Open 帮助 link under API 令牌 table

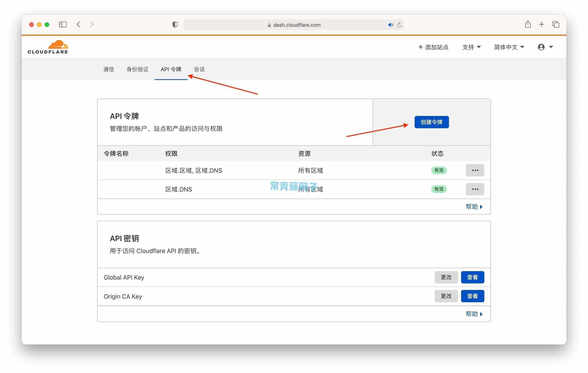pos(474,207)
